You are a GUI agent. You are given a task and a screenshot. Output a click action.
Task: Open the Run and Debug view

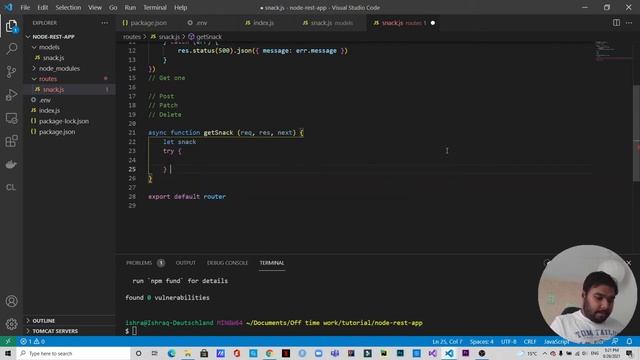click(x=11, y=95)
